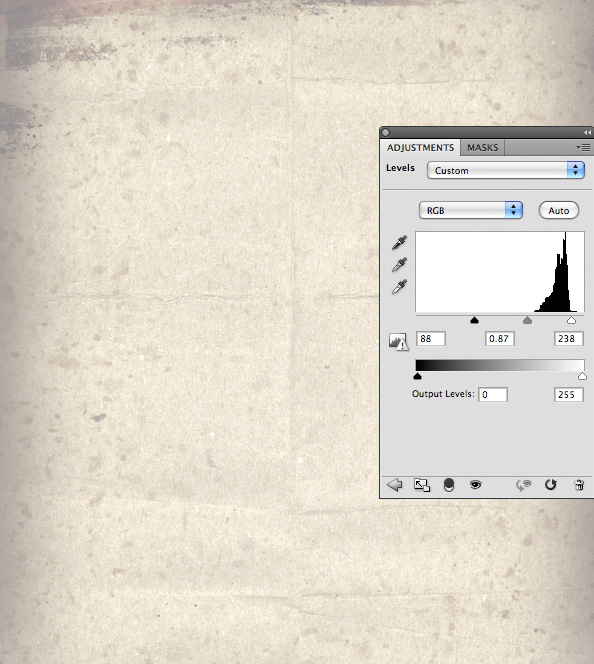Click the shadow input field showing 88

(431, 339)
